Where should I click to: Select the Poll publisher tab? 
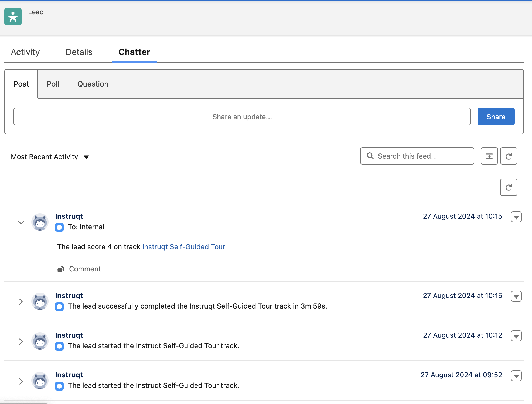[x=53, y=84]
